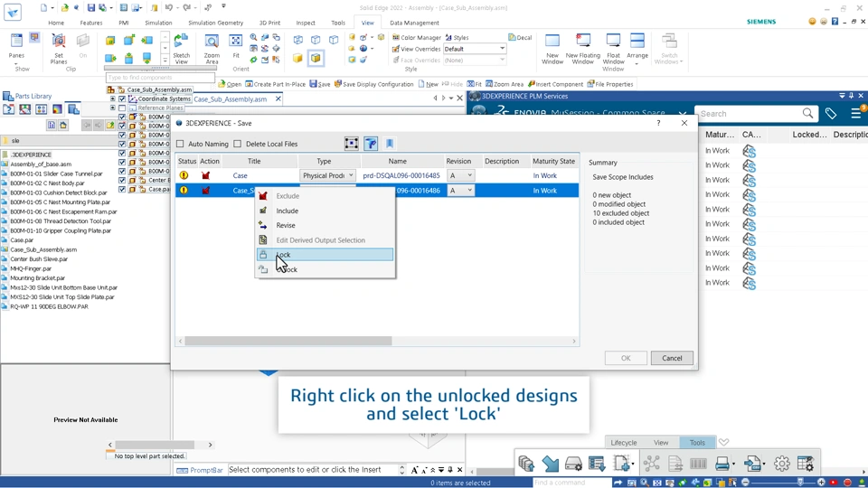Toggle the Coordinate Systems checkbox in the tree
This screenshot has height=488, width=868.
122,99
